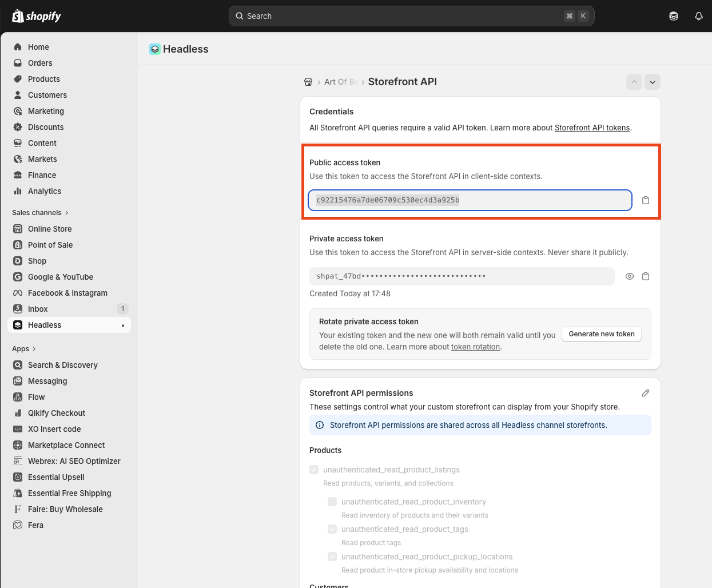Viewport: 712px width, 588px height.
Task: Click the Online Store icon
Action: 18,229
